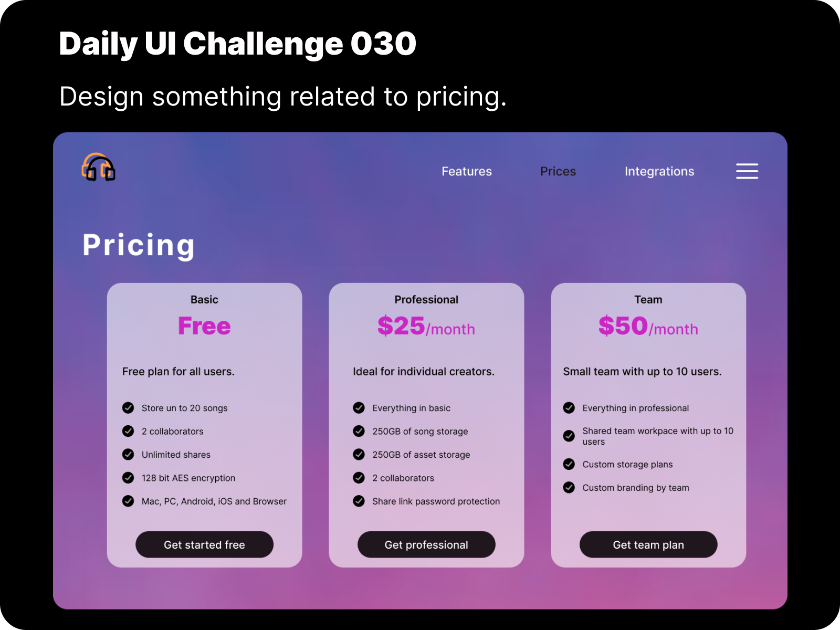Click the headphones logo icon
Screen dimensions: 840x630
(x=98, y=167)
